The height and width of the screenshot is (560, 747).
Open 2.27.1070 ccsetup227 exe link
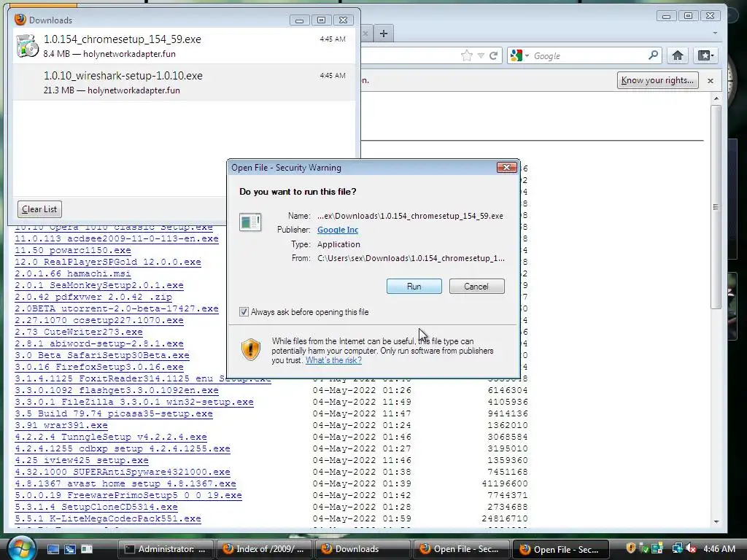(x=99, y=321)
